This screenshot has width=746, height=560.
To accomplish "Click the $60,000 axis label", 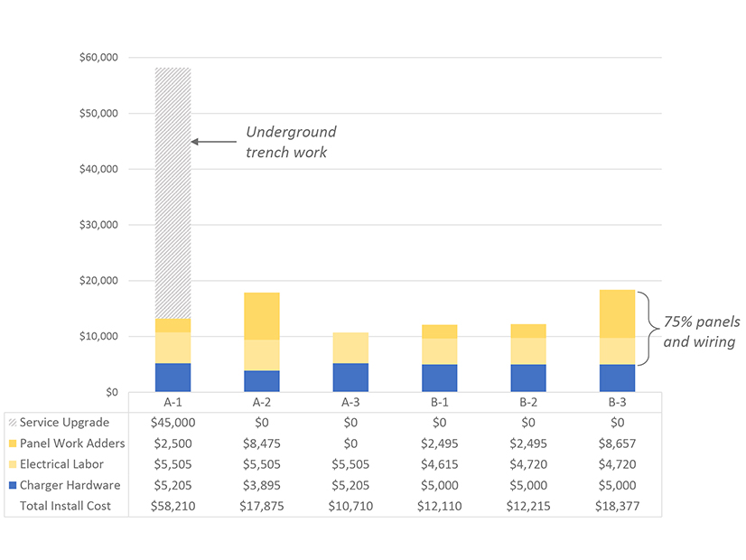I will coord(98,57).
